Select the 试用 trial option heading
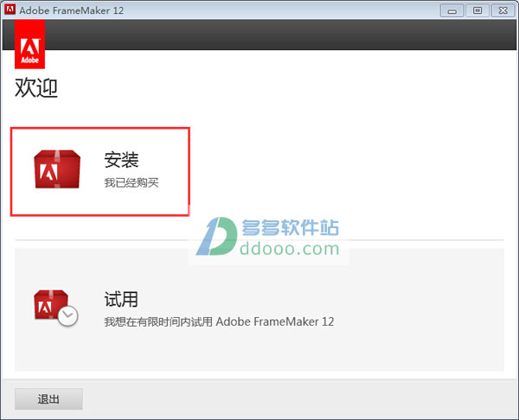Screen dimensions: 519x420 [121, 299]
